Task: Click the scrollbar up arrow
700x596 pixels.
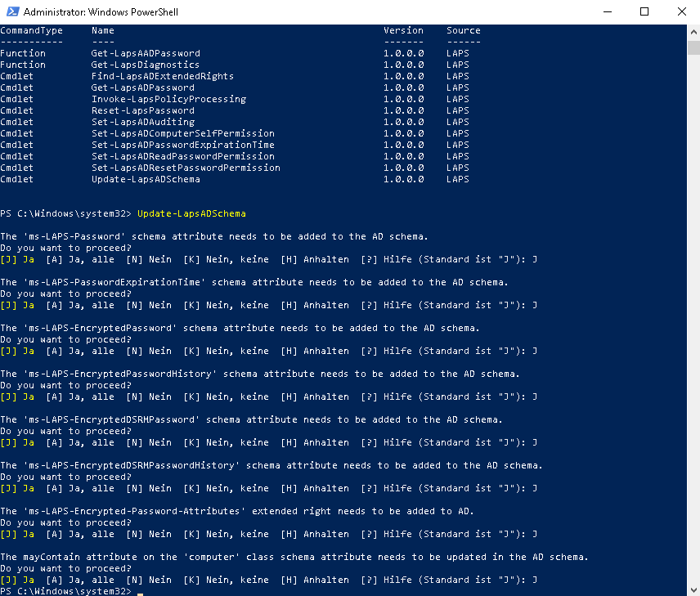Action: tap(693, 30)
